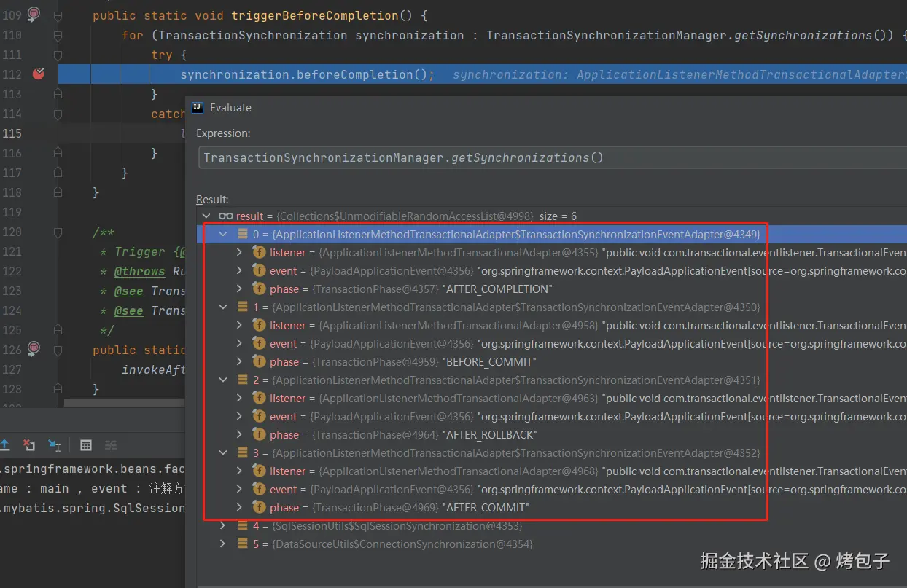Click field icon of listener @4968

(259, 471)
